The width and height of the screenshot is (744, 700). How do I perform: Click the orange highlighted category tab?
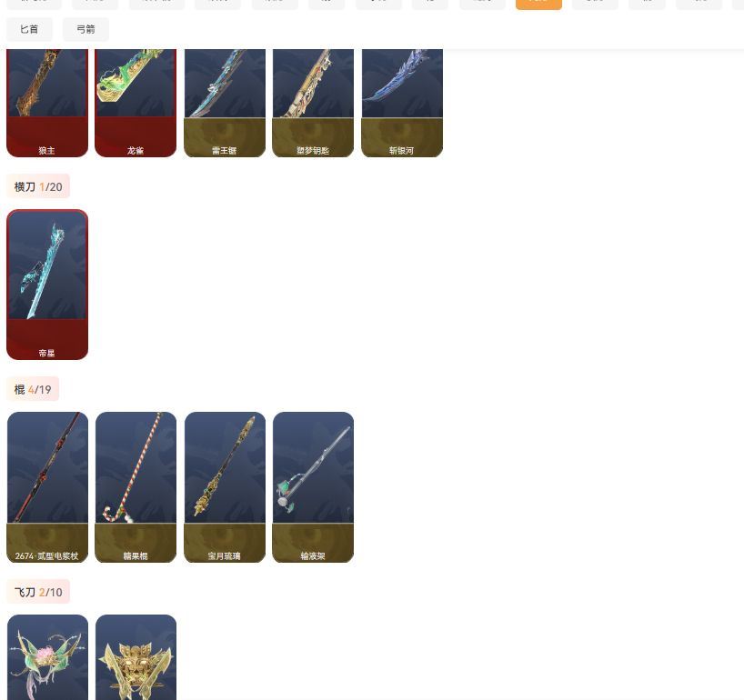(x=538, y=5)
